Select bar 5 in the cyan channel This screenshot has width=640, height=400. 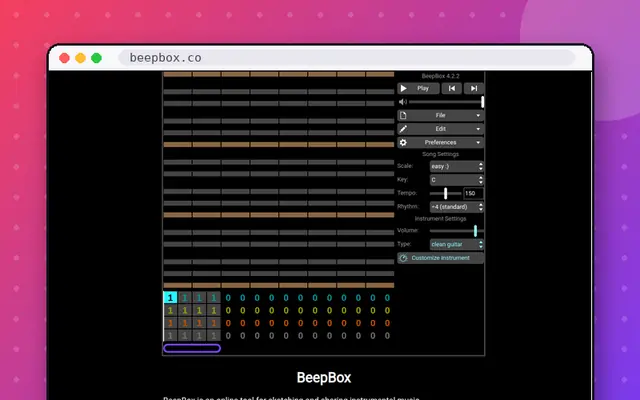pyautogui.click(x=228, y=298)
